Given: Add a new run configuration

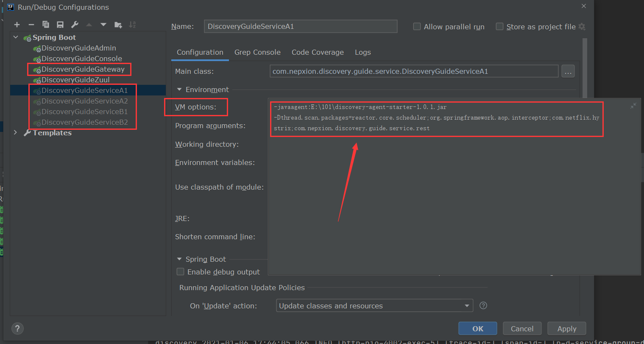Looking at the screenshot, I should coord(17,25).
